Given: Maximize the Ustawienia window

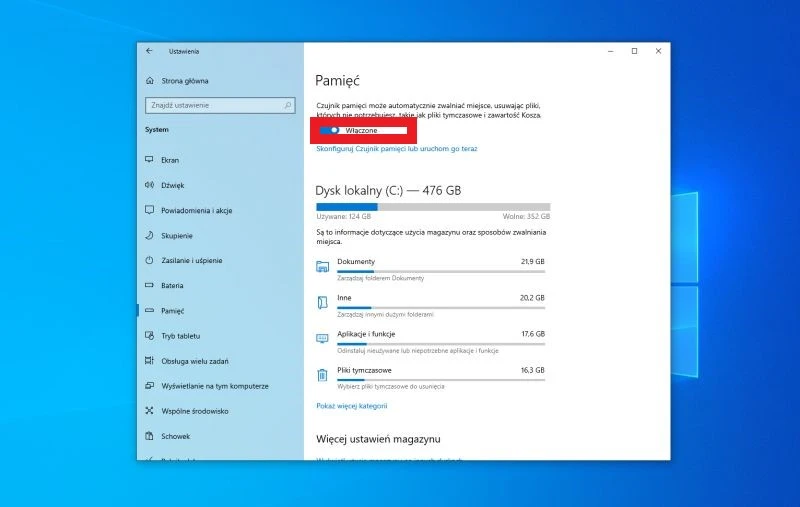Looking at the screenshot, I should [634, 51].
